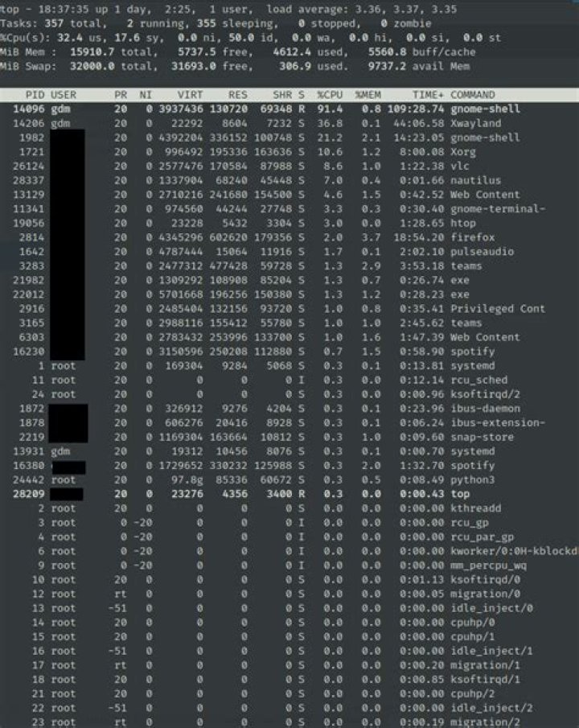
Task: Click the snap-store process name
Action: [482, 438]
